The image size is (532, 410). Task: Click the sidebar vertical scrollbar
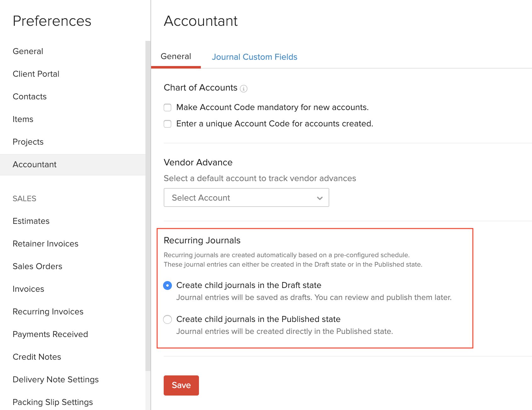pyautogui.click(x=148, y=204)
